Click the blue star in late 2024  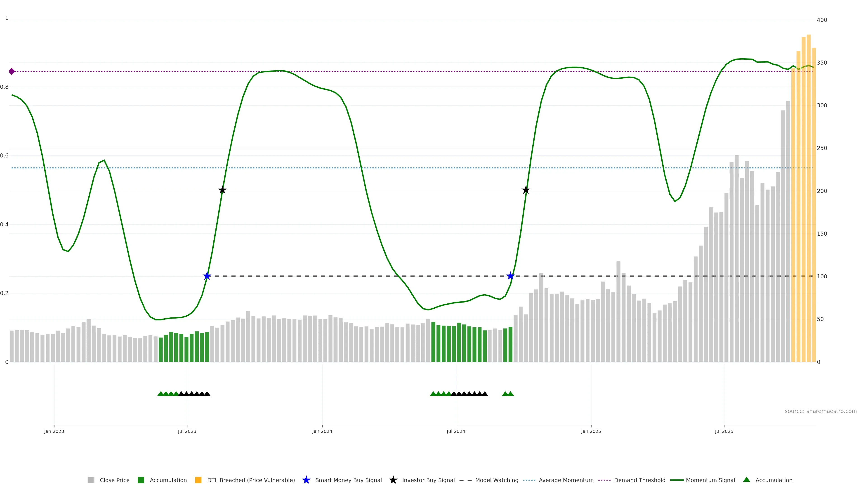[x=510, y=276]
